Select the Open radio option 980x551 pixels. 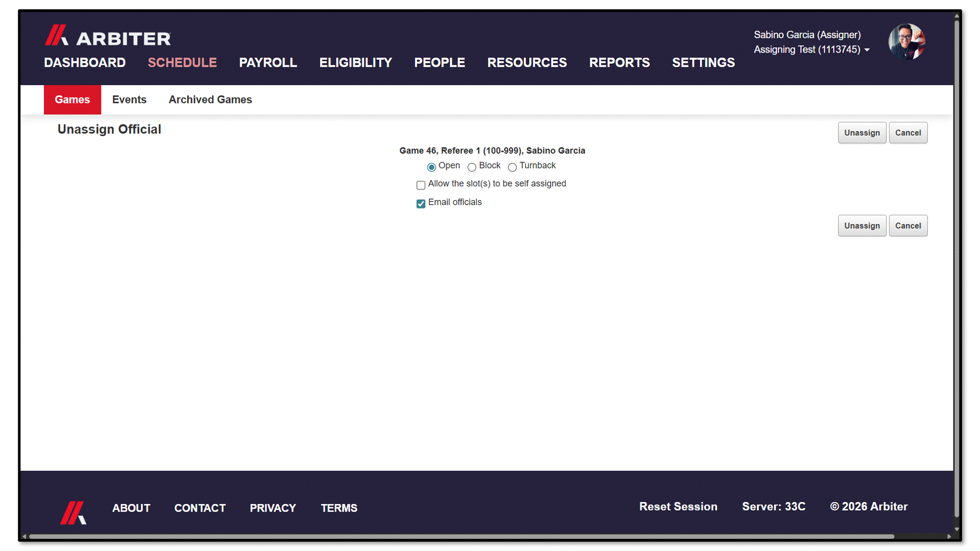point(431,167)
